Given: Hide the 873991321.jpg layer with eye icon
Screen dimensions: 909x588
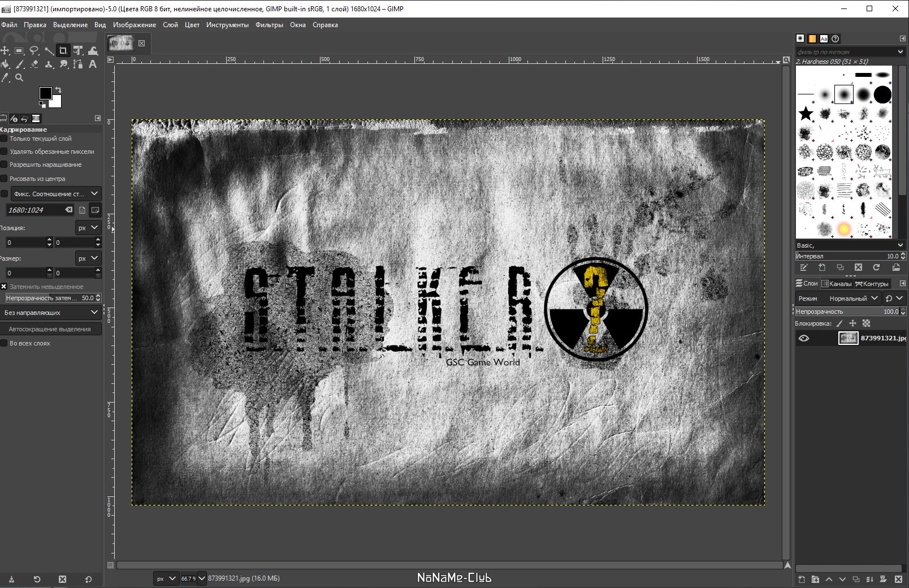Looking at the screenshot, I should [x=803, y=338].
